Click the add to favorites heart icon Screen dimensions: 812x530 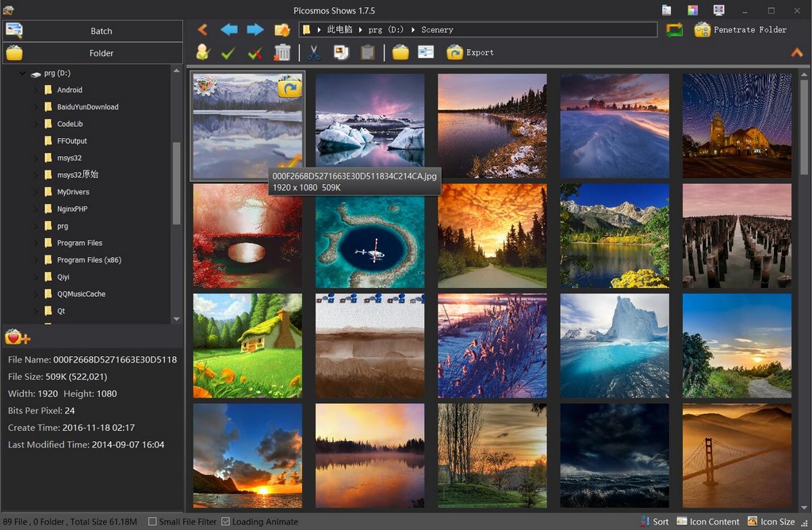tap(17, 337)
